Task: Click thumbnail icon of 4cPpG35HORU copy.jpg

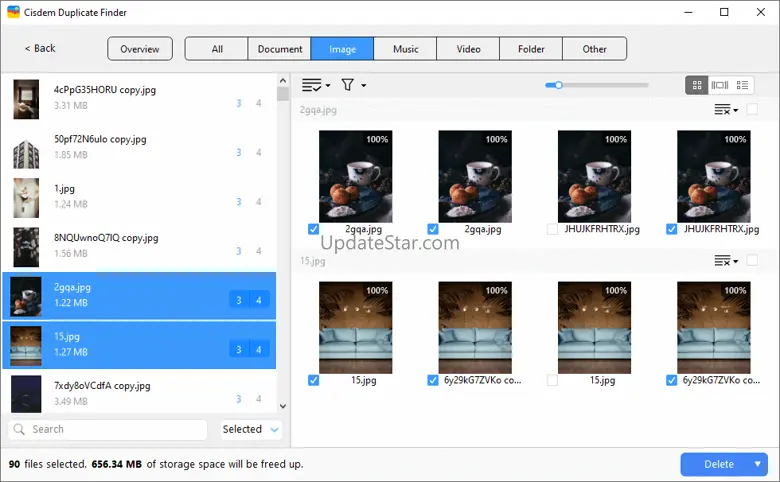Action: pos(26,99)
